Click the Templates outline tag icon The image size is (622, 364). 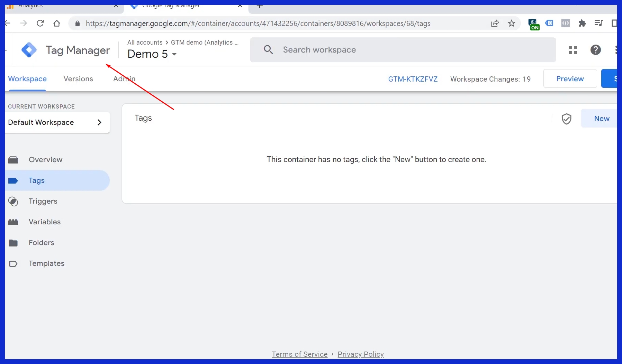coord(13,263)
